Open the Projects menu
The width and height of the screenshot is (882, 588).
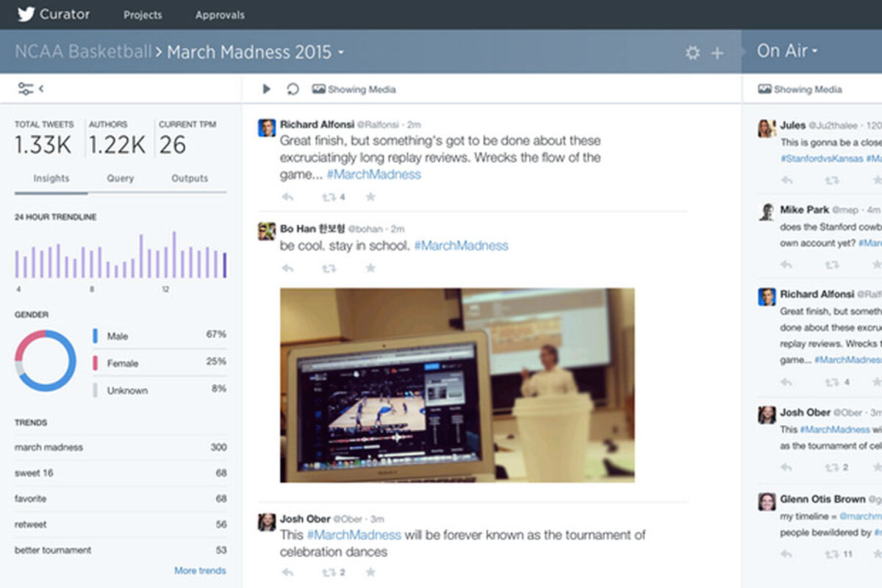point(143,15)
